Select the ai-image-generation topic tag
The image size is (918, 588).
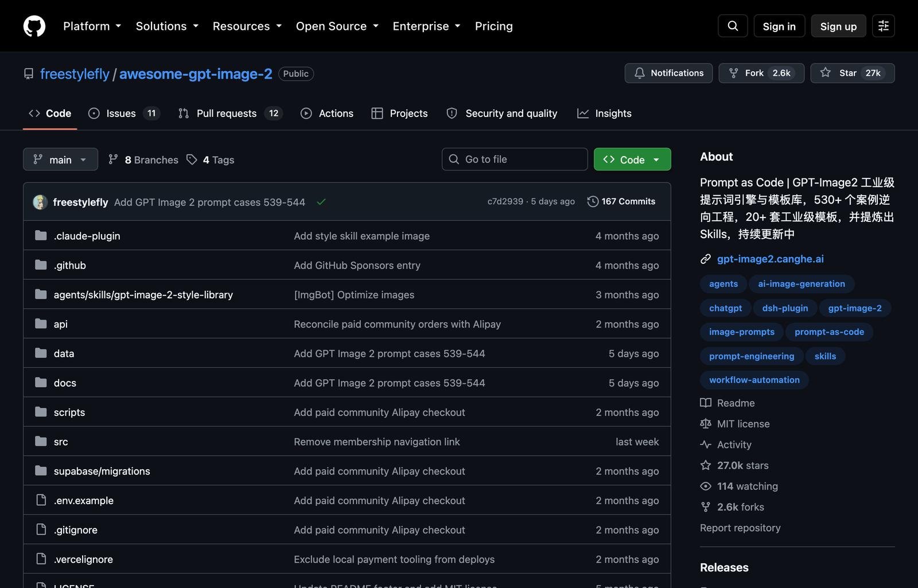coord(802,284)
